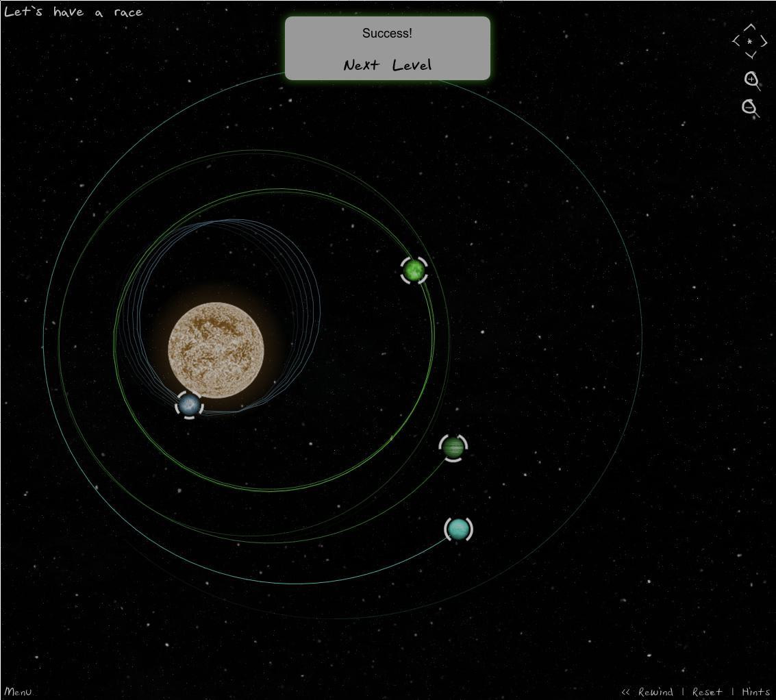Zoom in with the plus magnifier
This screenshot has height=700, width=776.
click(x=752, y=80)
